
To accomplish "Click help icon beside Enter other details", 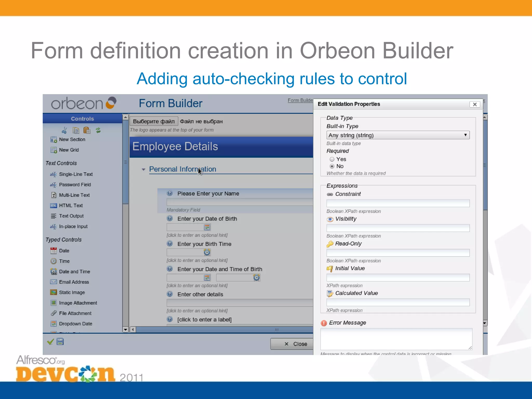I will 170,294.
